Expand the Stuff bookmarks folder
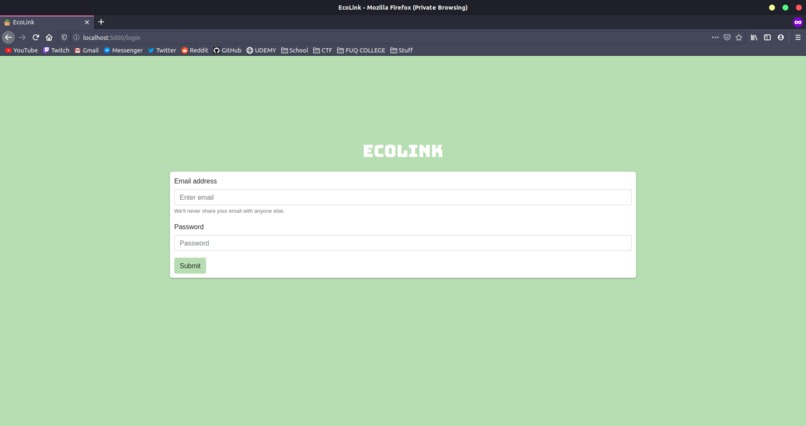 [401, 50]
